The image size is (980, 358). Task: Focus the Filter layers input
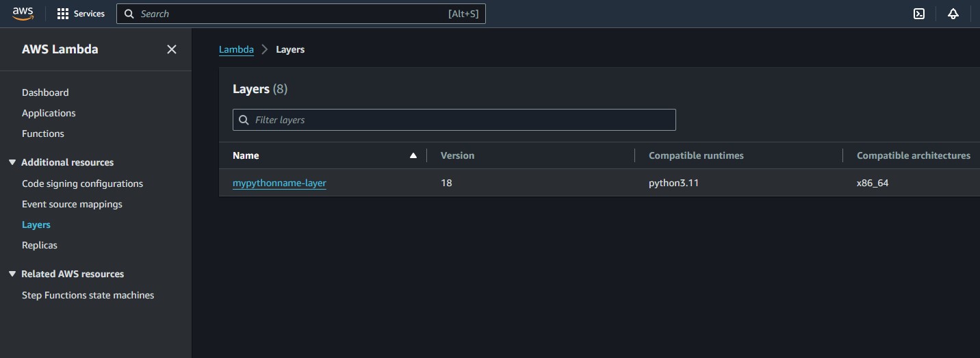click(x=454, y=120)
